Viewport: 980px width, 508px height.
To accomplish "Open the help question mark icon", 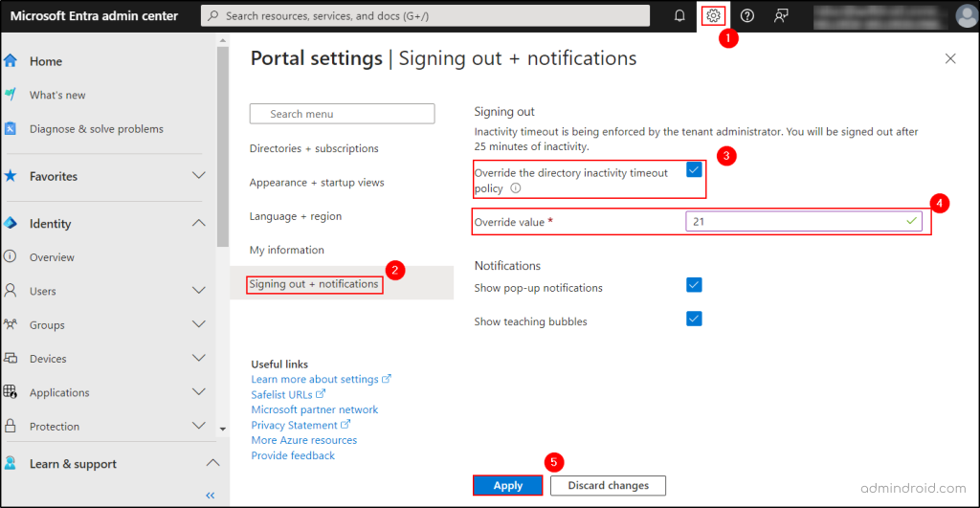I will [747, 15].
